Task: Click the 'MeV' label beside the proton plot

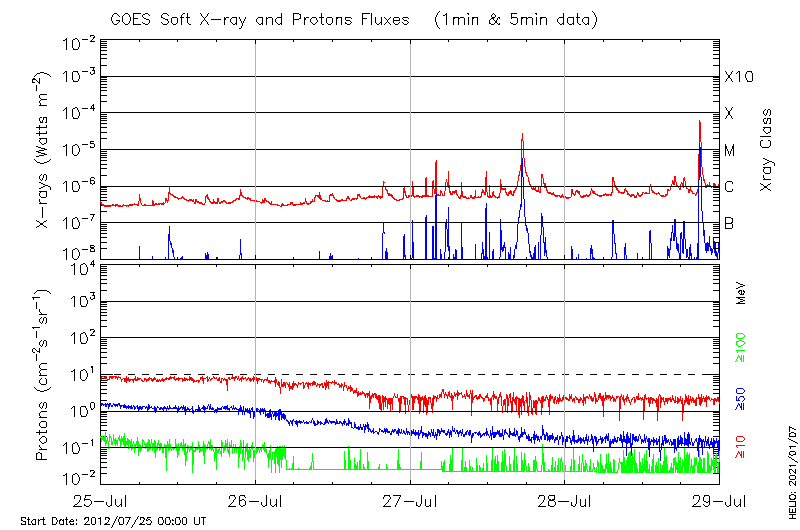Action: (x=742, y=292)
